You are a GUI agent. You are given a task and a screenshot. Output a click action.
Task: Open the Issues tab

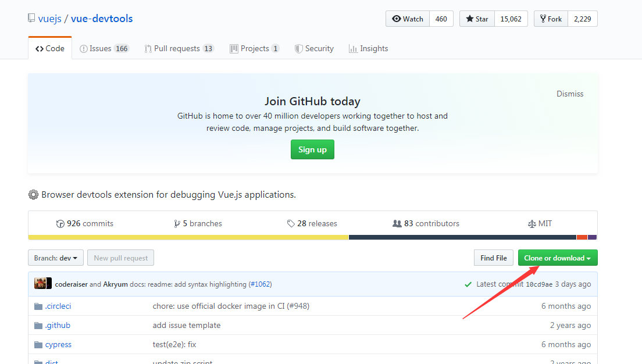105,48
